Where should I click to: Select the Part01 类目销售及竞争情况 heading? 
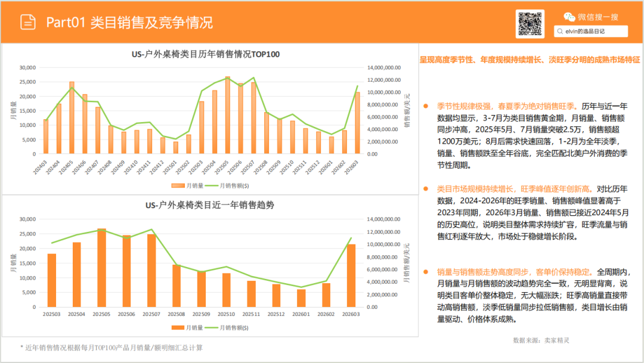(x=129, y=22)
